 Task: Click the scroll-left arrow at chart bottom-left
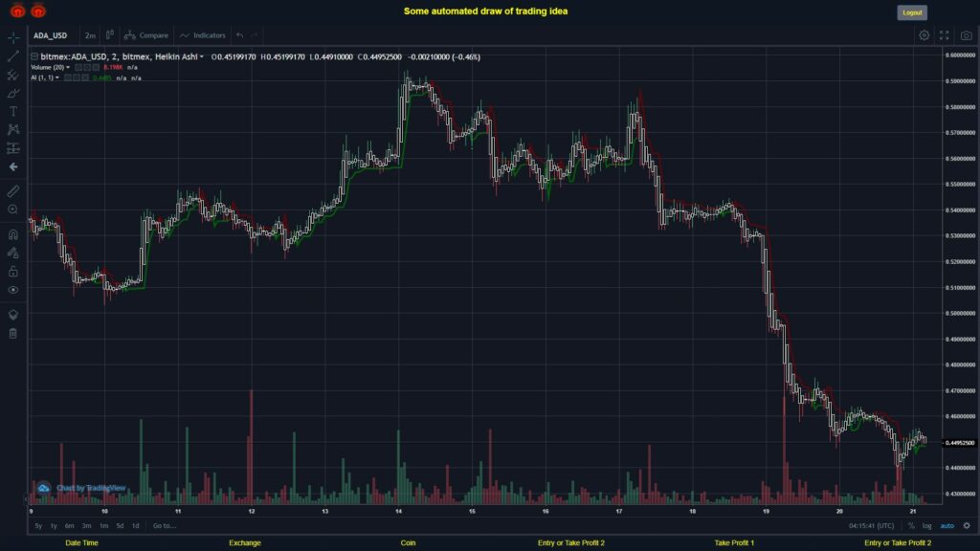26,499
